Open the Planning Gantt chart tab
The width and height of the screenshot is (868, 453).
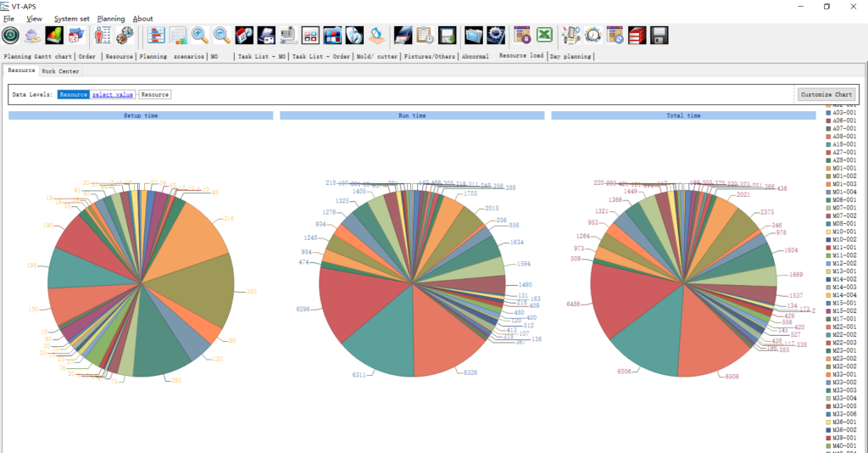click(x=38, y=57)
